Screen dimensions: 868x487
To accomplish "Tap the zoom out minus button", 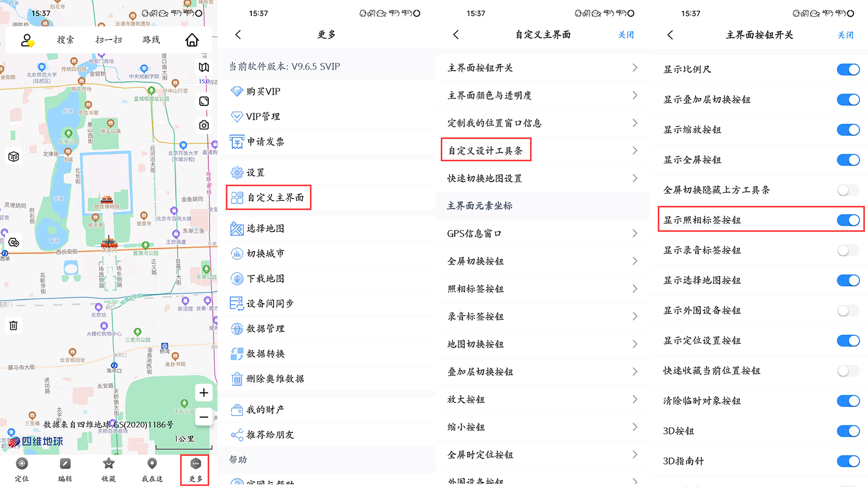I will click(x=204, y=417).
